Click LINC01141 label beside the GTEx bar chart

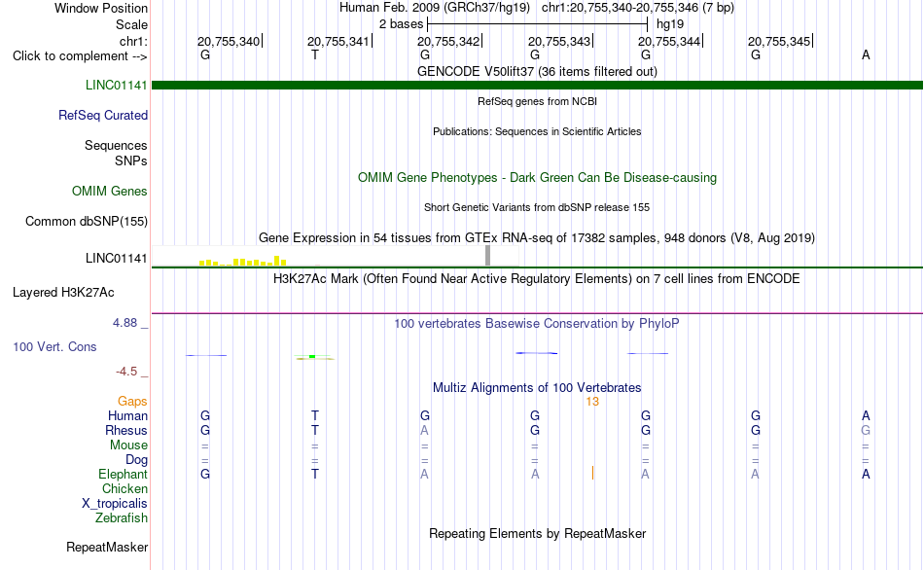click(116, 258)
